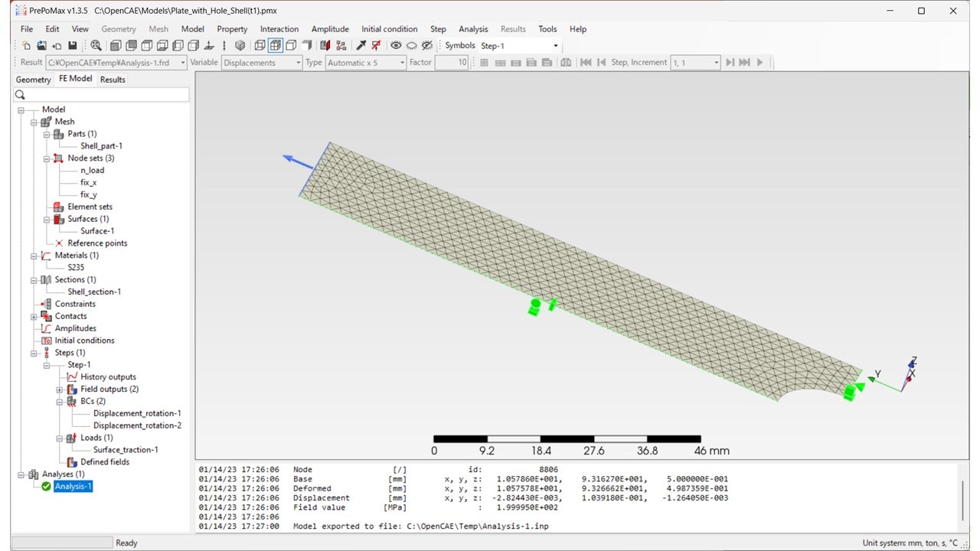
Task: Click the model tree search field
Action: click(x=100, y=95)
